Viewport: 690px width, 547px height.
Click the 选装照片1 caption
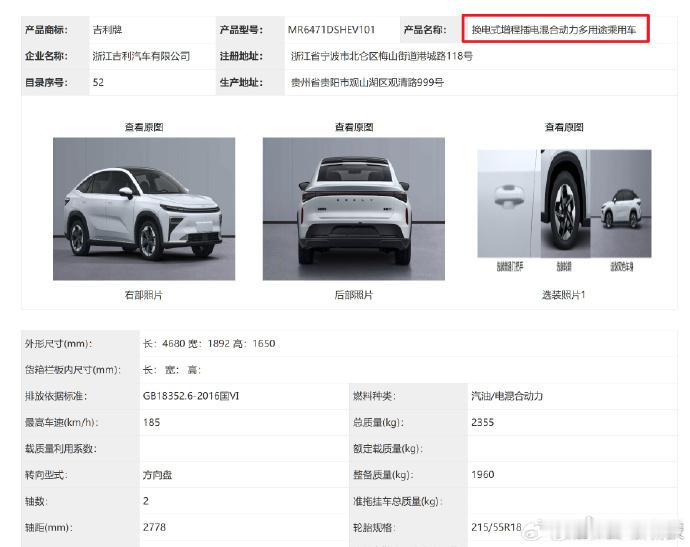coord(564,295)
